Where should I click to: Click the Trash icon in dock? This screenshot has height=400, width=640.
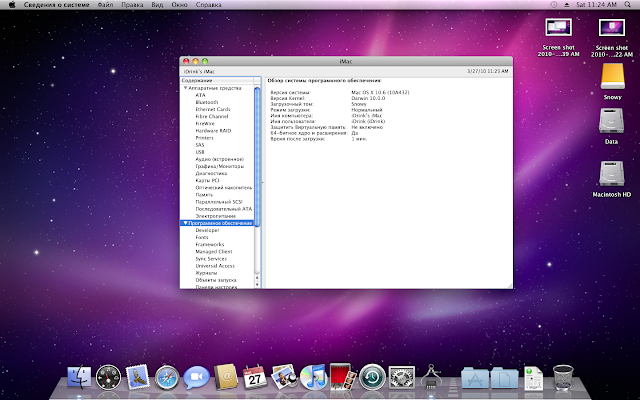(x=563, y=379)
